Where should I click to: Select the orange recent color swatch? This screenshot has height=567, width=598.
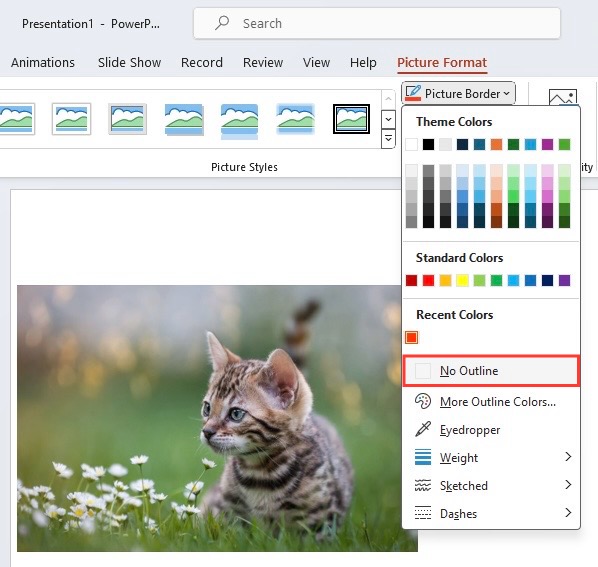[x=412, y=337]
